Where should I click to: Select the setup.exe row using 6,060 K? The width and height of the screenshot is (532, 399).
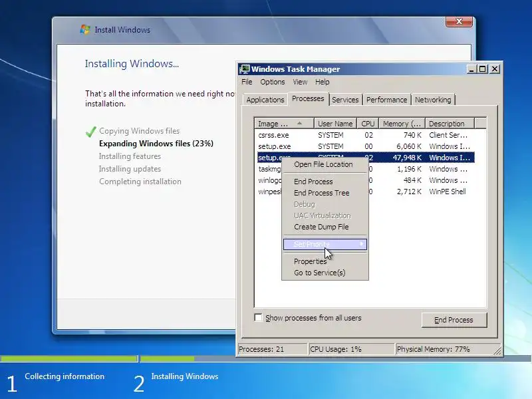coord(365,146)
